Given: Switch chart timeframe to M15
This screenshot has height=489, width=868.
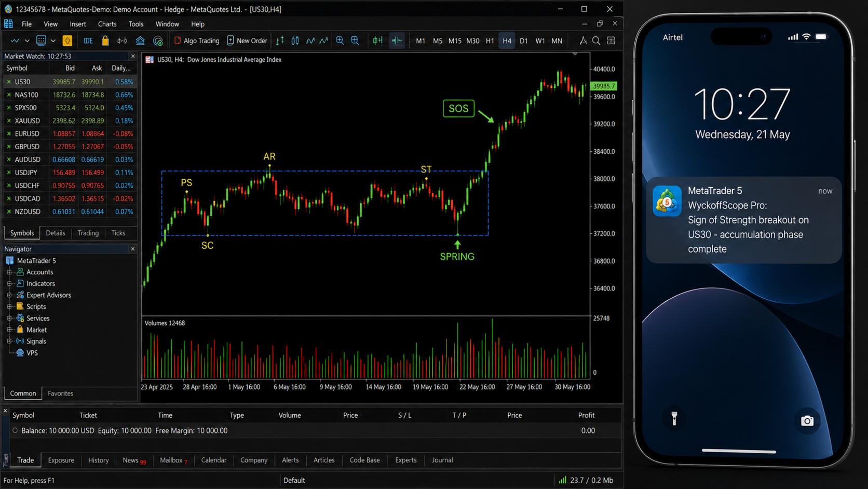Looking at the screenshot, I should pos(455,41).
